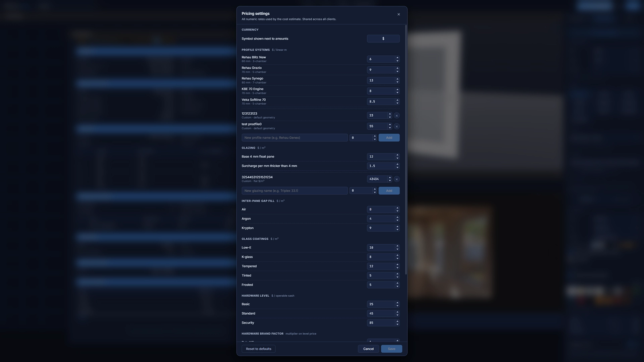The width and height of the screenshot is (644, 362).
Task: Remove the custom profile 123123123
Action: click(396, 116)
